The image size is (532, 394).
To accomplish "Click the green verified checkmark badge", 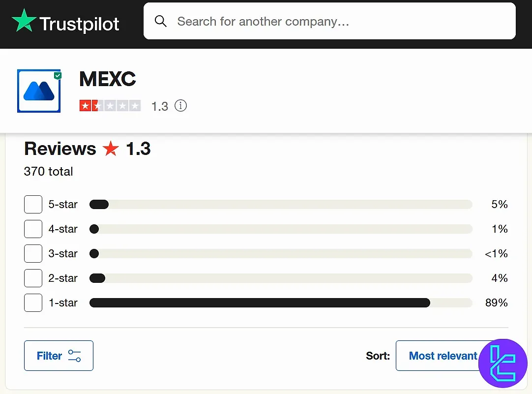I will click(x=58, y=75).
